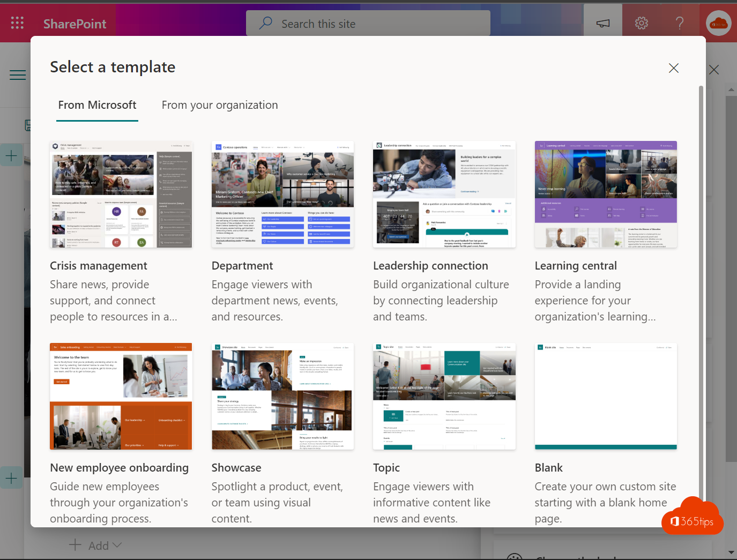Image resolution: width=737 pixels, height=560 pixels.
Task: Click the lower plus icon on the left
Action: 11,477
